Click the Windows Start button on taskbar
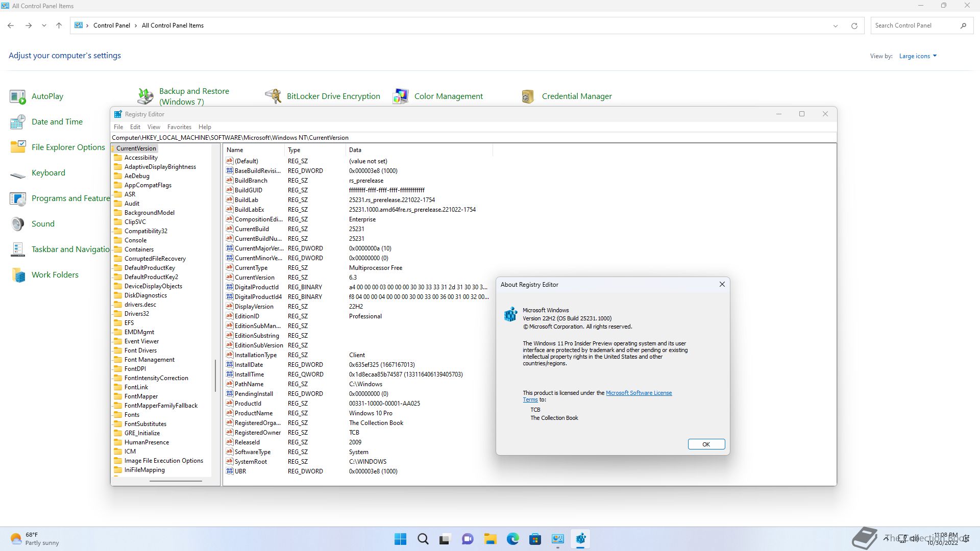The height and width of the screenshot is (551, 980). pyautogui.click(x=401, y=539)
